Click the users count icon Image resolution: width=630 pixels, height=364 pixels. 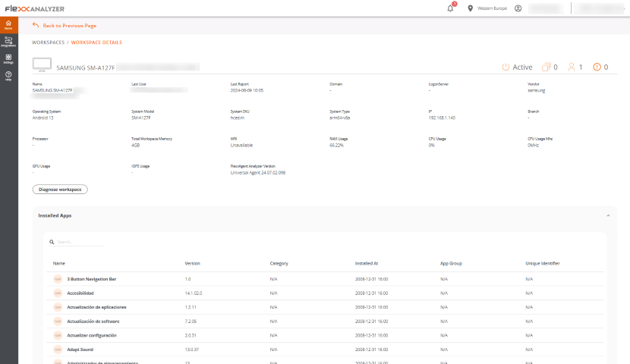click(572, 67)
